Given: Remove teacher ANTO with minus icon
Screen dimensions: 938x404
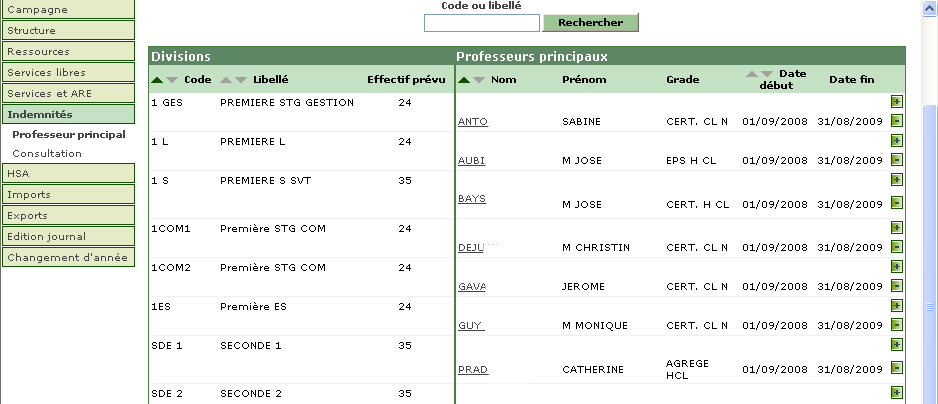Looking at the screenshot, I should 896,121.
